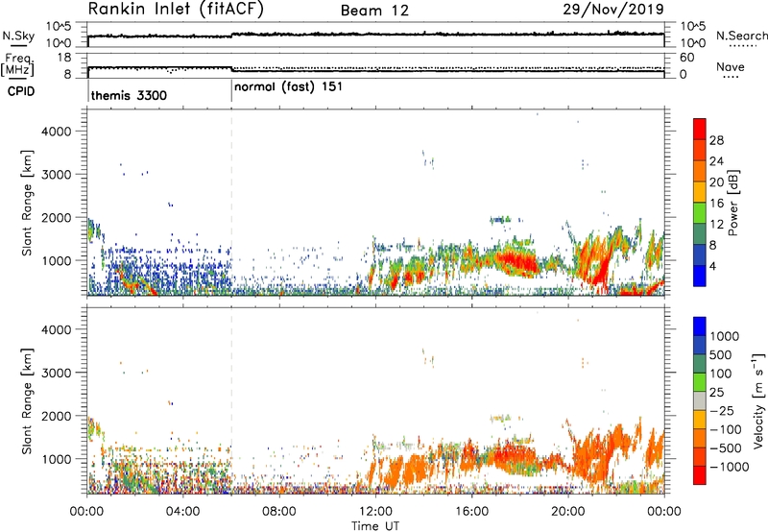Viewport: 768px width, 532px height.
Task: Click the 'Freq. [MHz]' axis label
Action: 18,64
